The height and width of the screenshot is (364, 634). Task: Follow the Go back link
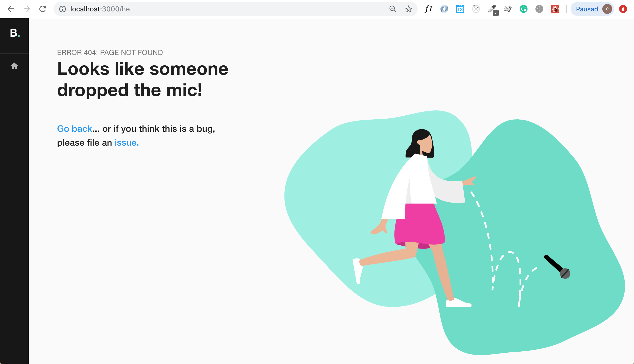pyautogui.click(x=75, y=129)
